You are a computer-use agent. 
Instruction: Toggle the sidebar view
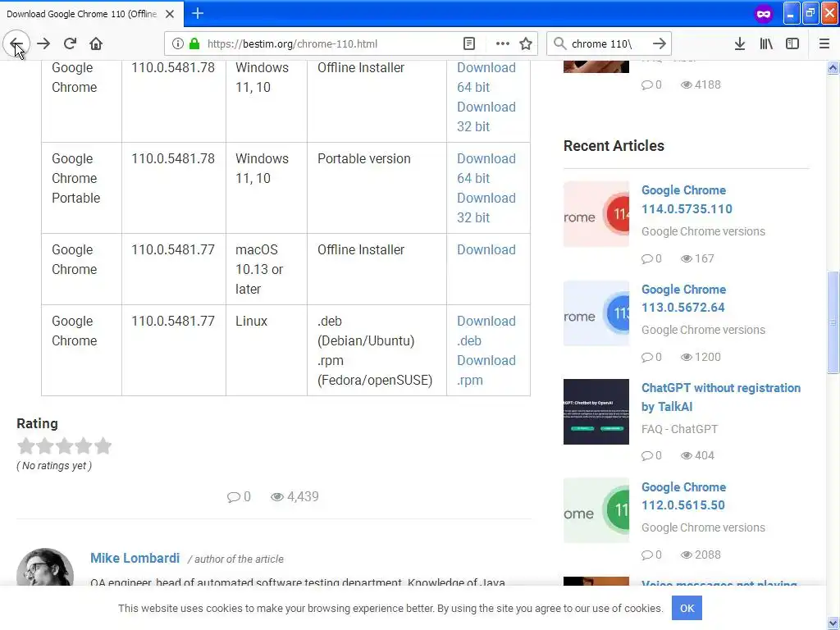pos(792,44)
